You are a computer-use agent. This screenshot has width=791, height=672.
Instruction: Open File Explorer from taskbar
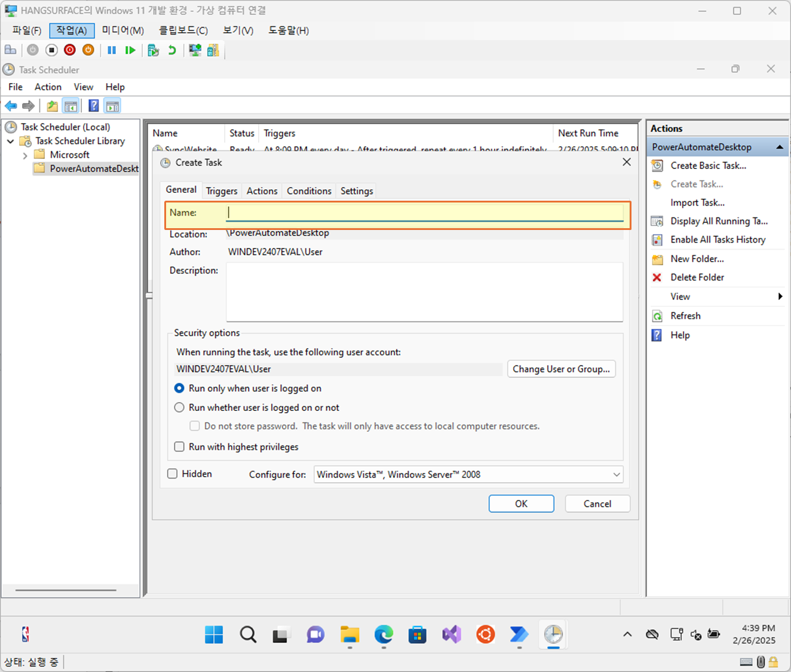tap(350, 634)
